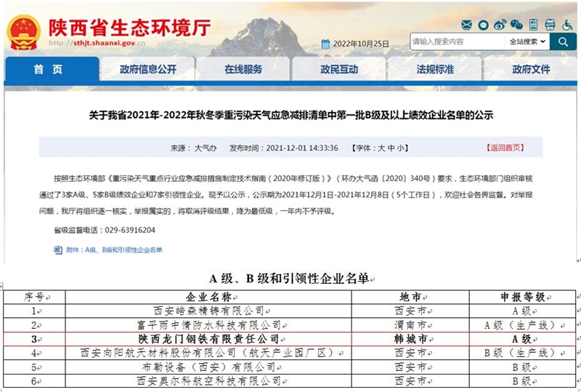Expand the 全站搜索 scope dropdown
This screenshot has width=581, height=392.
(527, 41)
